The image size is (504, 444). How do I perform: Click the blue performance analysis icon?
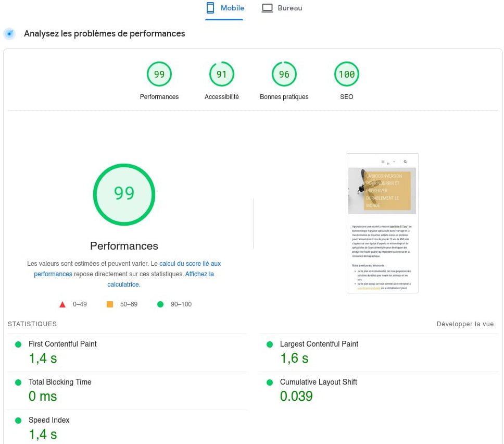[9, 34]
